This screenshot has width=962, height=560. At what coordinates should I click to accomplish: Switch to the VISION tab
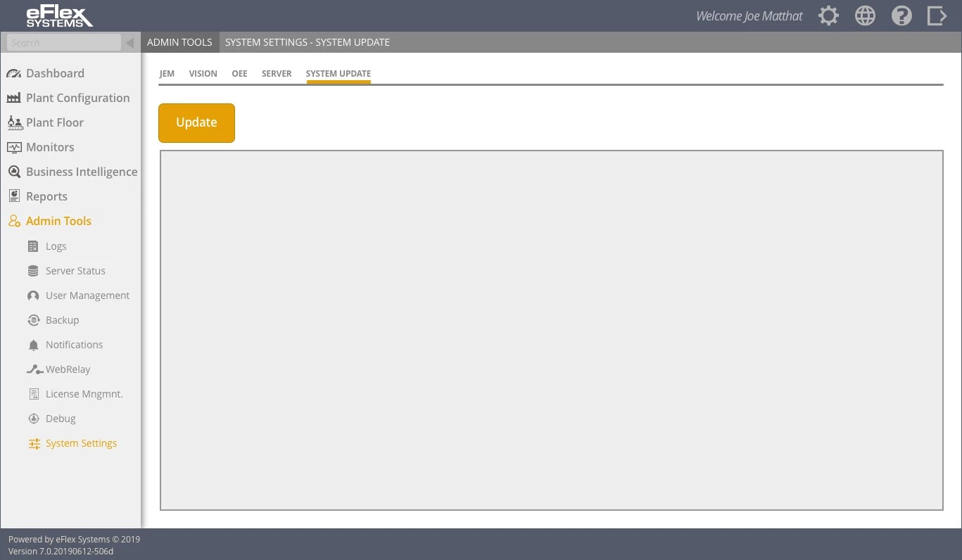click(203, 73)
